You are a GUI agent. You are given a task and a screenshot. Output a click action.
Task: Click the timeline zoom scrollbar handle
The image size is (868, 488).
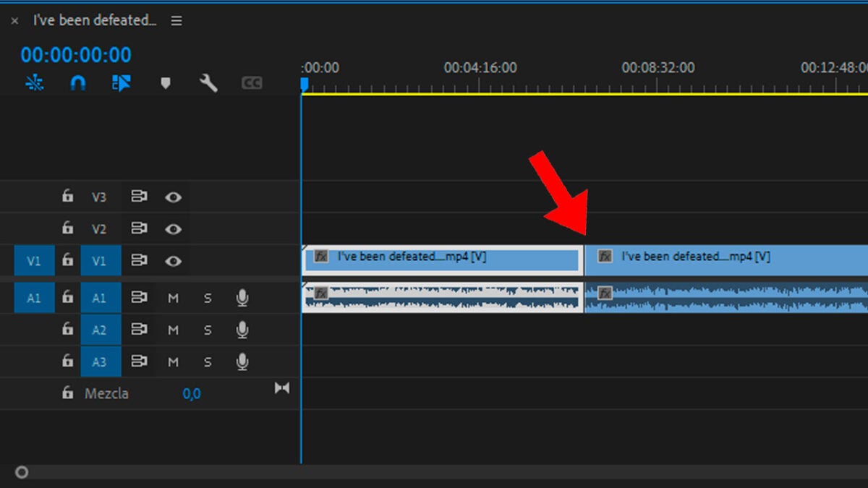tap(22, 472)
